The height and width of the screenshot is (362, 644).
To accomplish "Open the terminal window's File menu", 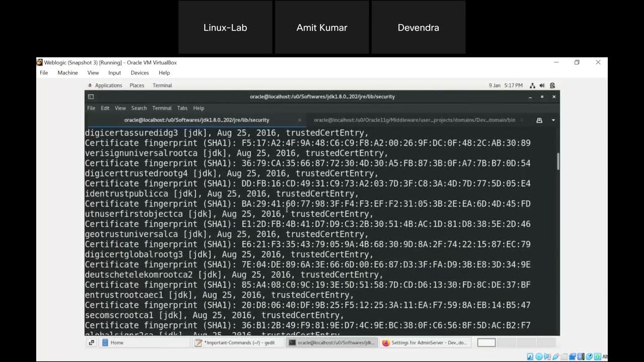I will click(x=91, y=108).
